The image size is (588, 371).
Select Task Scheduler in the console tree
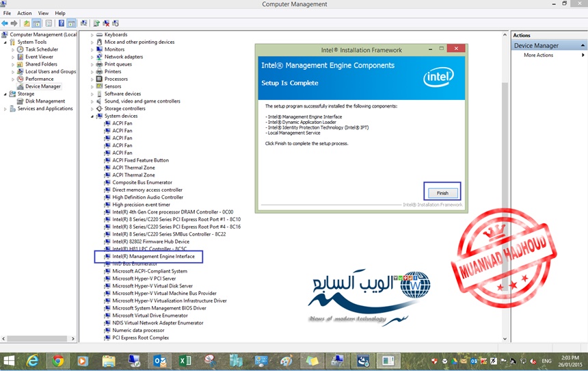tap(42, 49)
